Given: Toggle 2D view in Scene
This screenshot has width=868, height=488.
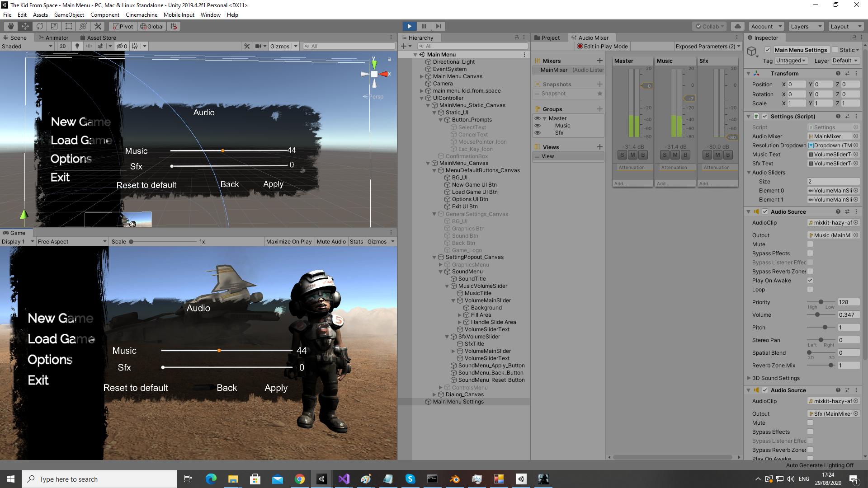Looking at the screenshot, I should (x=63, y=46).
